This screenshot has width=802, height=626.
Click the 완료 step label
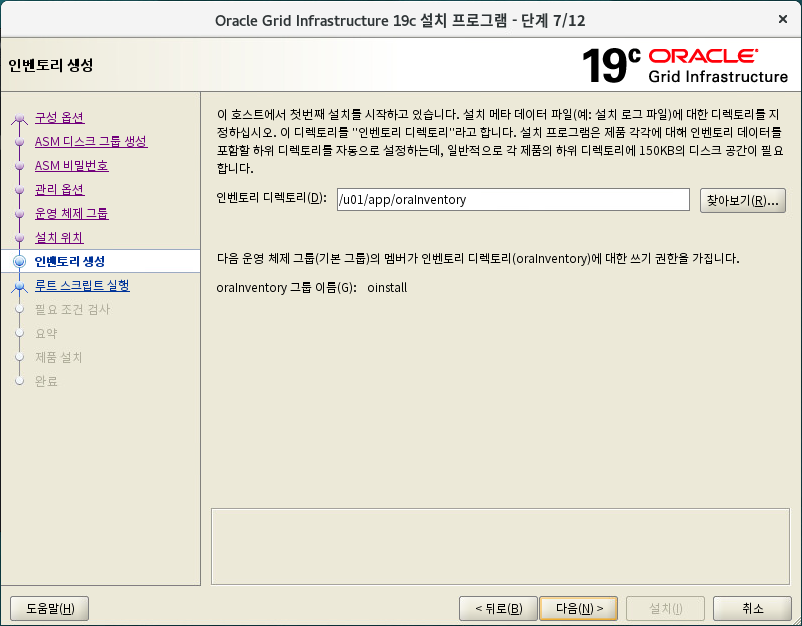46,382
